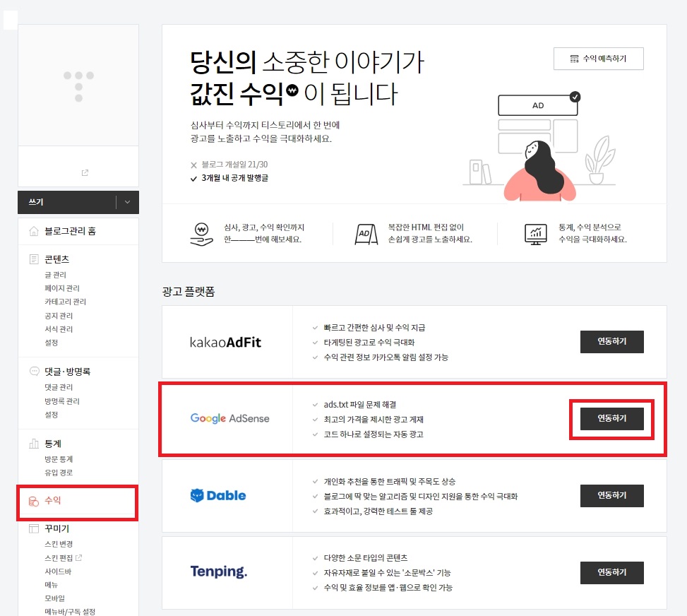Open 사이드바 settings link
This screenshot has width=687, height=616.
pyautogui.click(x=58, y=571)
